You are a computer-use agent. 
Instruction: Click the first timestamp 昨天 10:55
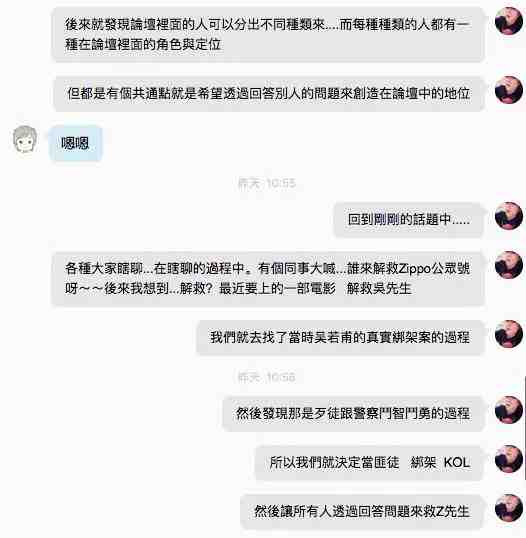pyautogui.click(x=267, y=183)
